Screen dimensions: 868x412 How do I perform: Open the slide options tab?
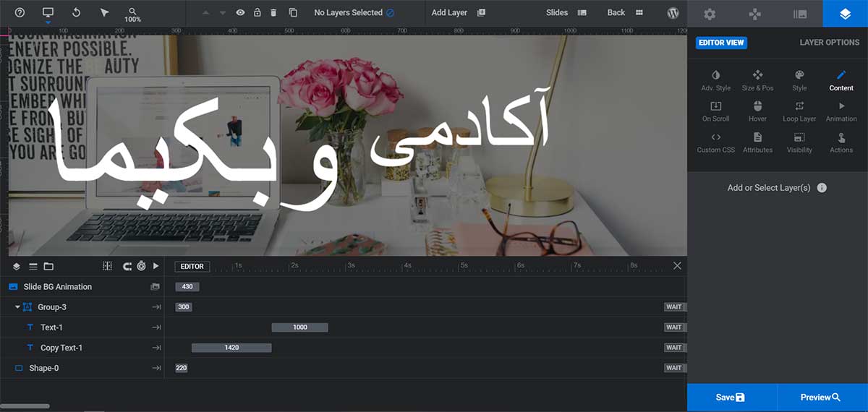(800, 14)
